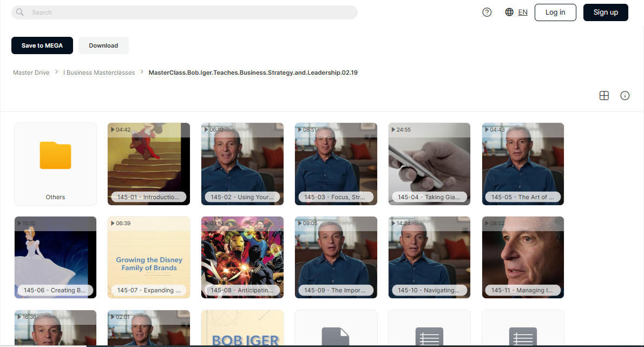Screen dimensions: 644x347
Task: Open video 145-04 Taking Giant thumbnail
Action: [x=429, y=164]
